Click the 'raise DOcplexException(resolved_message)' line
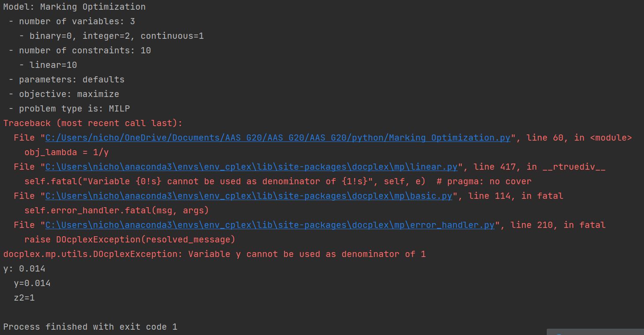This screenshot has width=644, height=335. pyautogui.click(x=130, y=240)
